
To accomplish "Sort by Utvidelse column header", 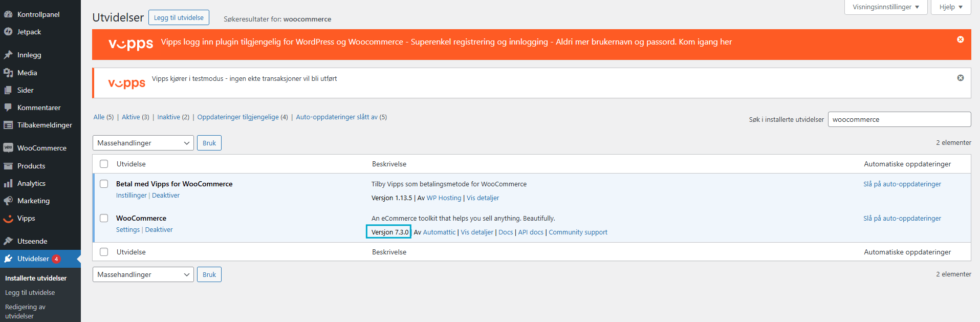I will (x=131, y=164).
